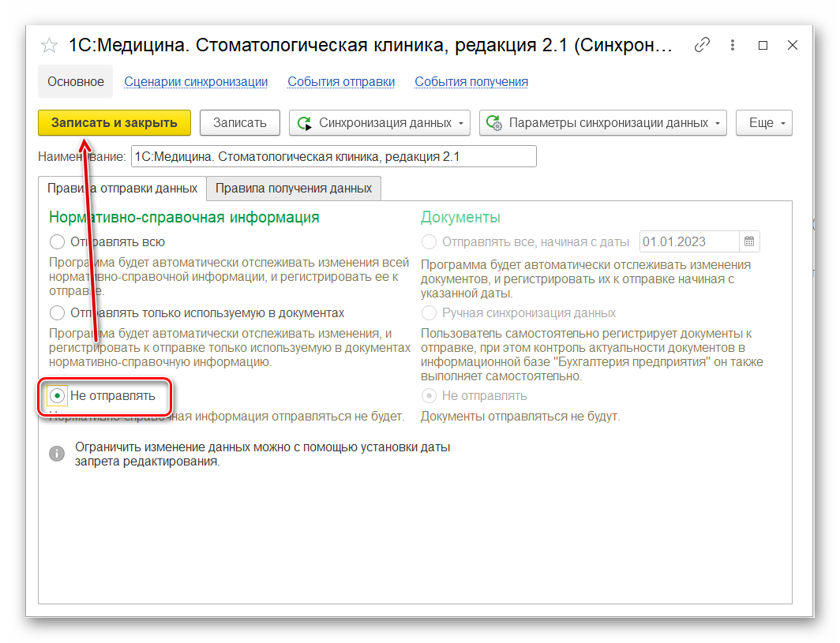Edit the Наименование text field
This screenshot has height=643, width=840.
coord(333,156)
